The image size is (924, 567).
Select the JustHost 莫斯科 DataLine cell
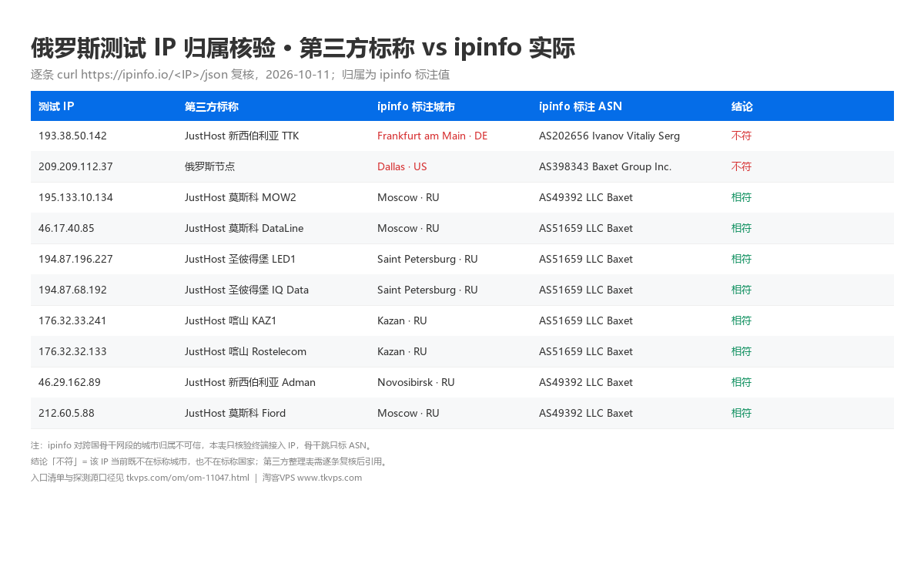pyautogui.click(x=244, y=228)
